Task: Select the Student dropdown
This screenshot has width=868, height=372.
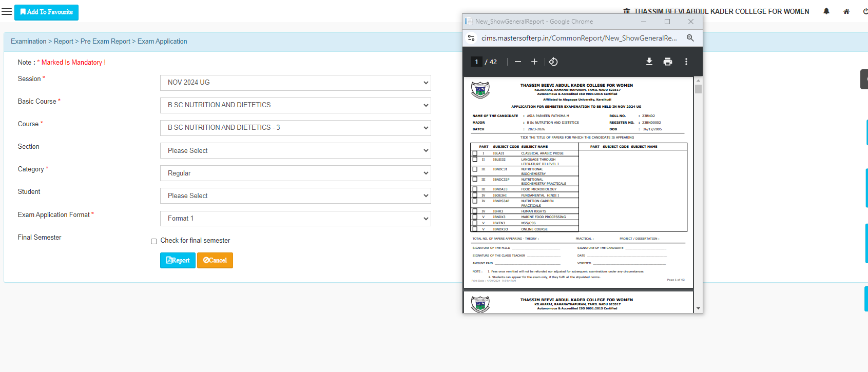Action: pyautogui.click(x=295, y=196)
